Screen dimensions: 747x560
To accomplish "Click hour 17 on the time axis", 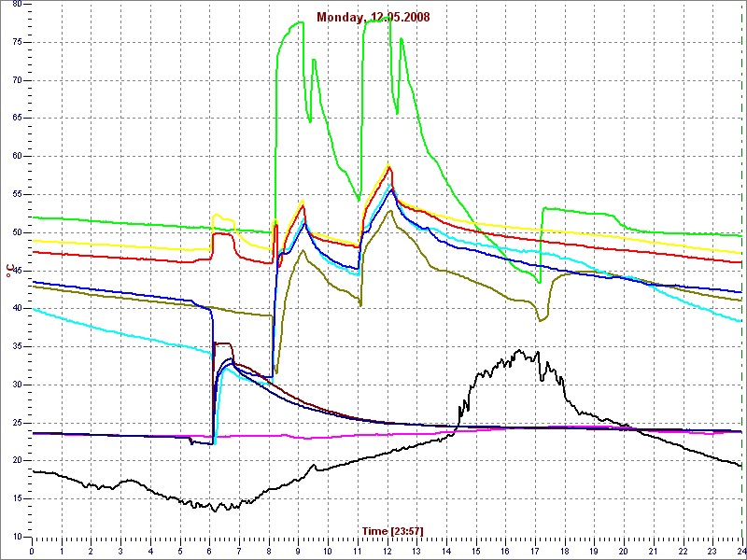I will pos(535,551).
